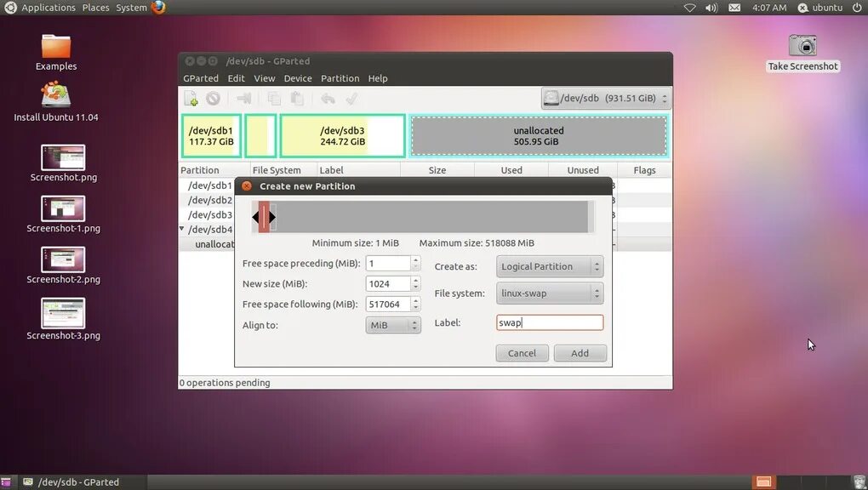Open the Device menu

tap(298, 78)
